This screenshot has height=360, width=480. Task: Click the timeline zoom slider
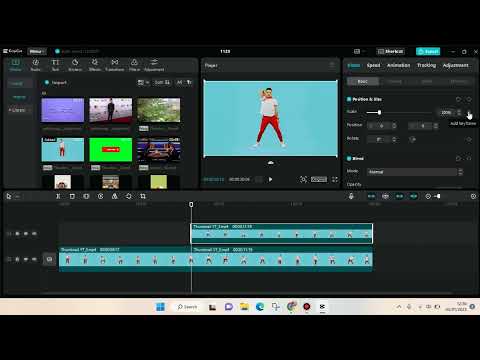438,196
